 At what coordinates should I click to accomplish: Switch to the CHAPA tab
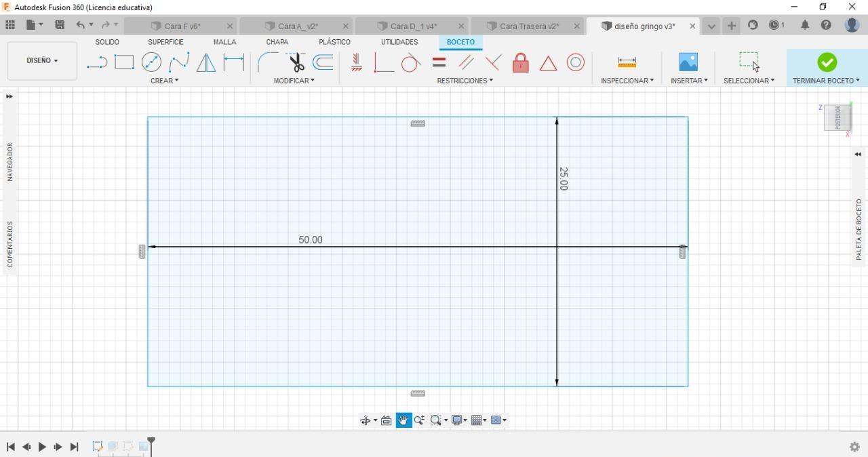pos(277,42)
